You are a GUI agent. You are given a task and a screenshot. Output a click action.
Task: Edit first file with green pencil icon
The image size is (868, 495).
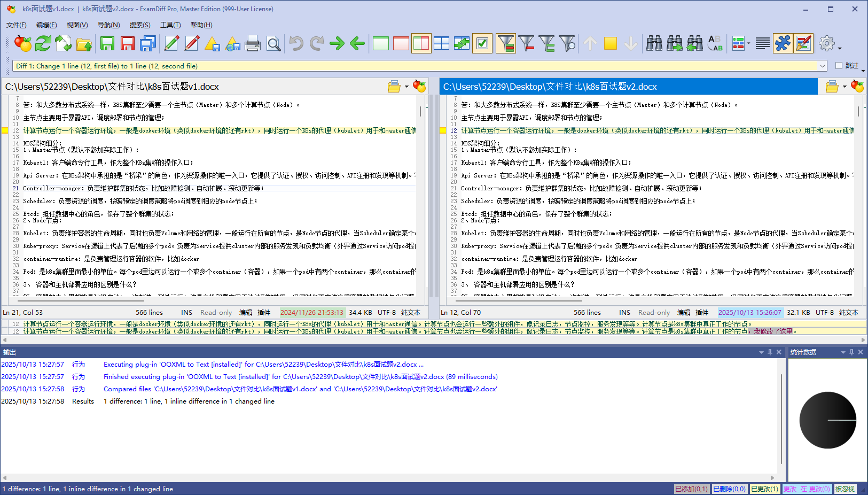[171, 44]
